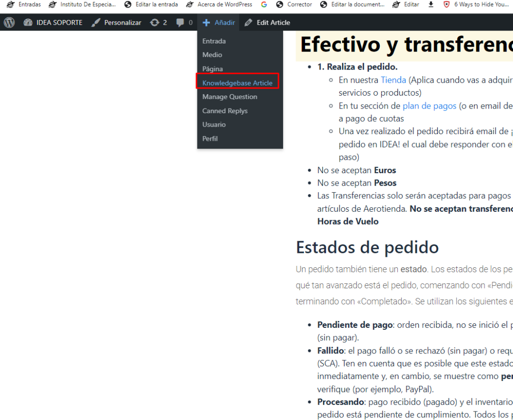This screenshot has height=420, width=513.
Task: Open the plan de pagos link
Action: (429, 106)
